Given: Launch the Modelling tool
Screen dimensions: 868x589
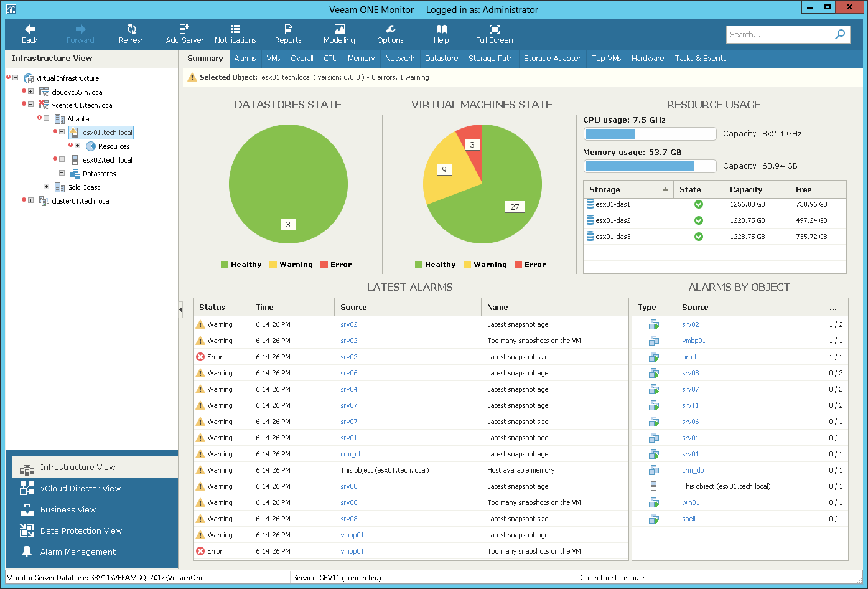Looking at the screenshot, I should pyautogui.click(x=339, y=34).
